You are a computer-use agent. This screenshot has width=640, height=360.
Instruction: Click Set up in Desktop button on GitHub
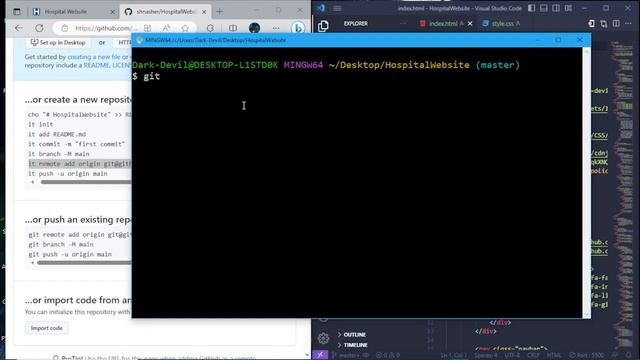pyautogui.click(x=58, y=42)
